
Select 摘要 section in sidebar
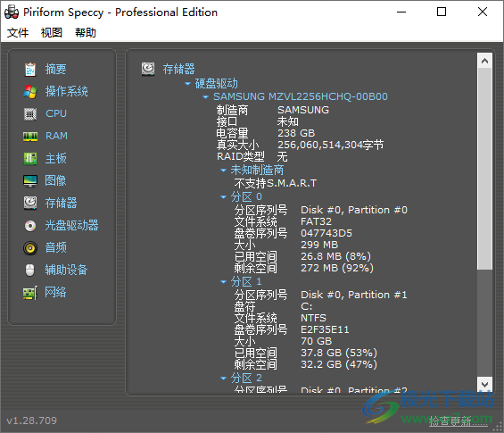56,69
